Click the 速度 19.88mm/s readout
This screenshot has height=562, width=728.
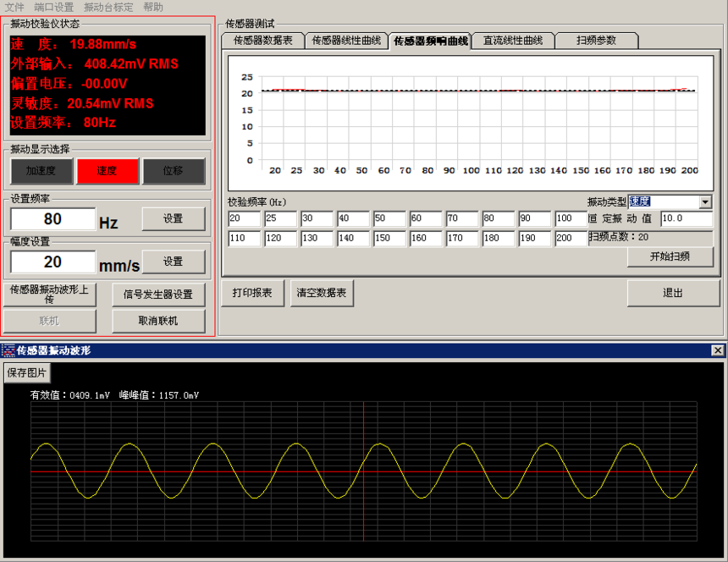point(74,44)
